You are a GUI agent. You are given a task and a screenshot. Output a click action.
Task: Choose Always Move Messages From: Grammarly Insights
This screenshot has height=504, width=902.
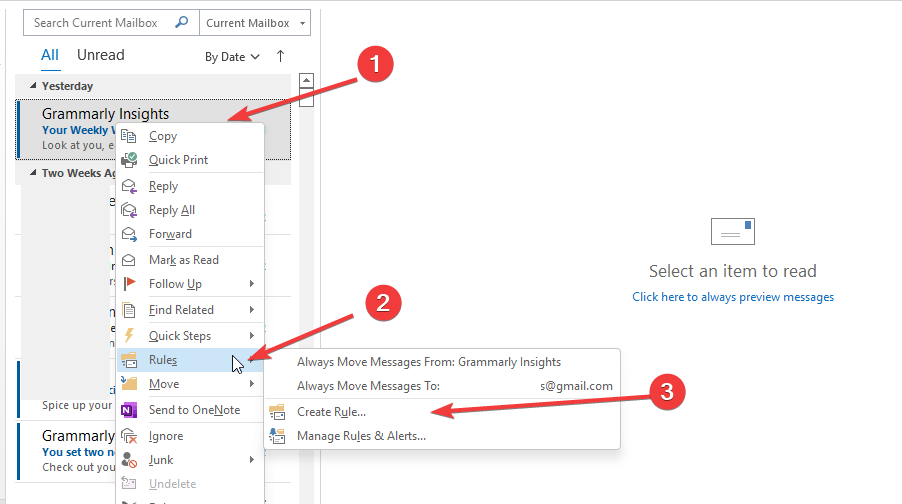pos(429,362)
